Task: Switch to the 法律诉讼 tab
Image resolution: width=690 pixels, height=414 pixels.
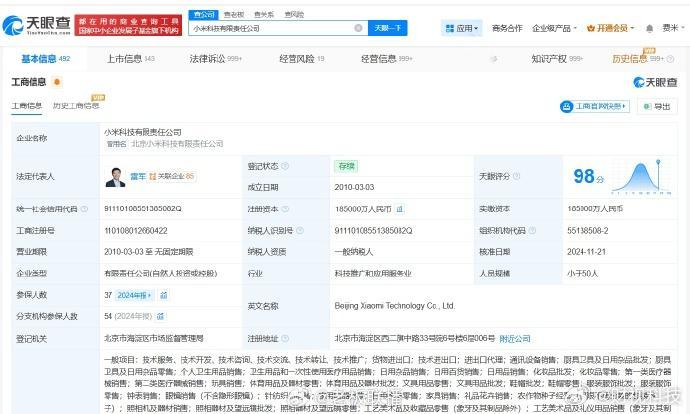Action: pyautogui.click(x=216, y=59)
